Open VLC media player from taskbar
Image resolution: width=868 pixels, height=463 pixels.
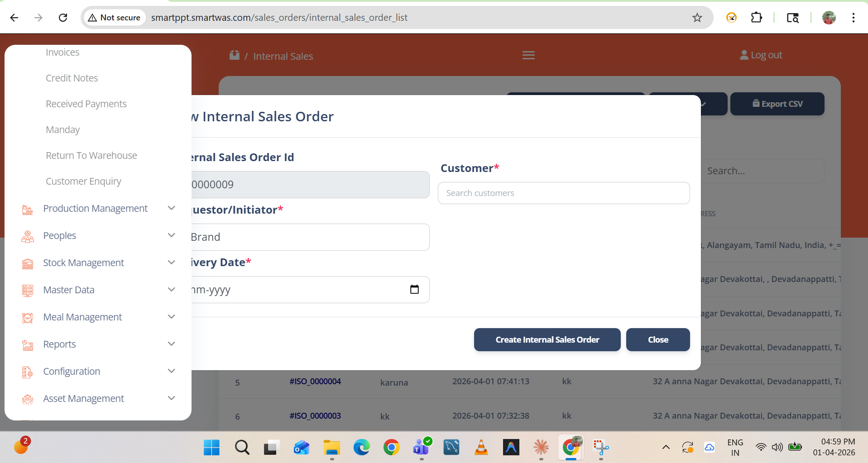(x=481, y=448)
